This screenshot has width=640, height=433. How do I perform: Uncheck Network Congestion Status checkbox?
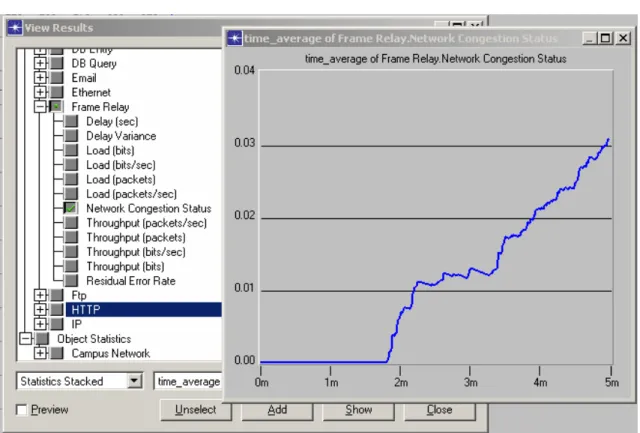point(71,208)
